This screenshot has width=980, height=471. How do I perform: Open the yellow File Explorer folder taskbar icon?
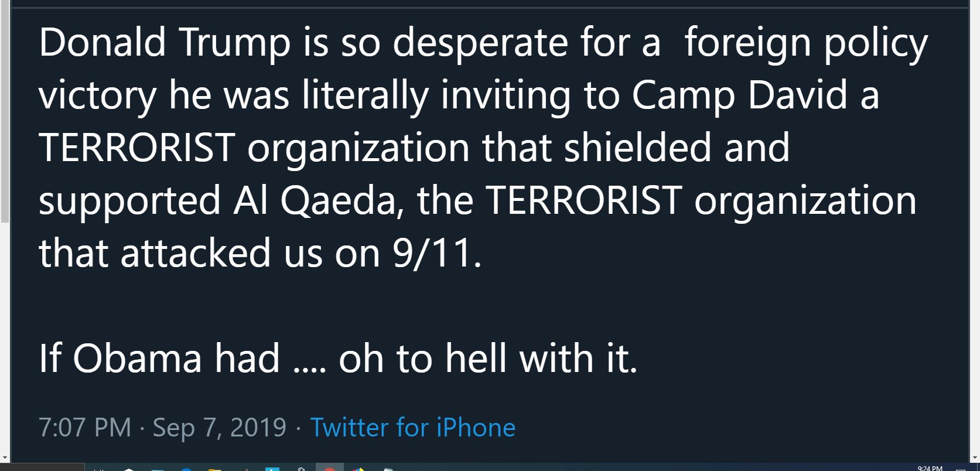[214, 469]
